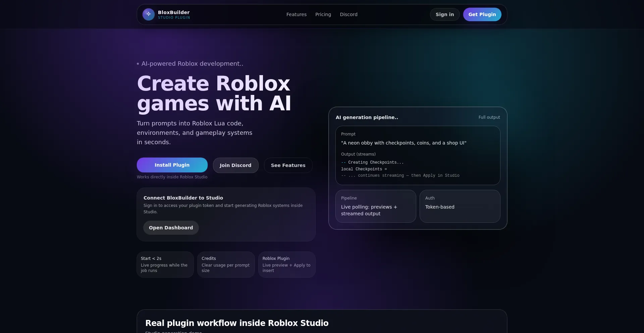Select the 'AI generation pipeline..' heading
Image resolution: width=644 pixels, height=333 pixels.
click(367, 117)
